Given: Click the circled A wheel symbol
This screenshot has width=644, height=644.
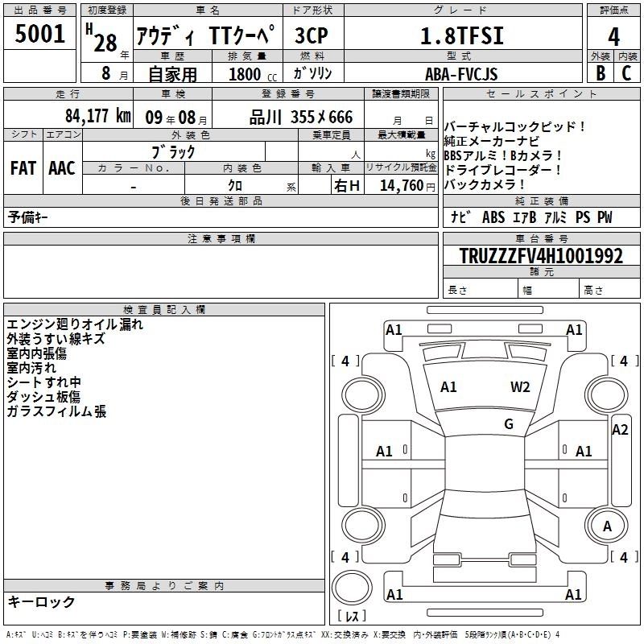Looking at the screenshot, I should (x=607, y=526).
